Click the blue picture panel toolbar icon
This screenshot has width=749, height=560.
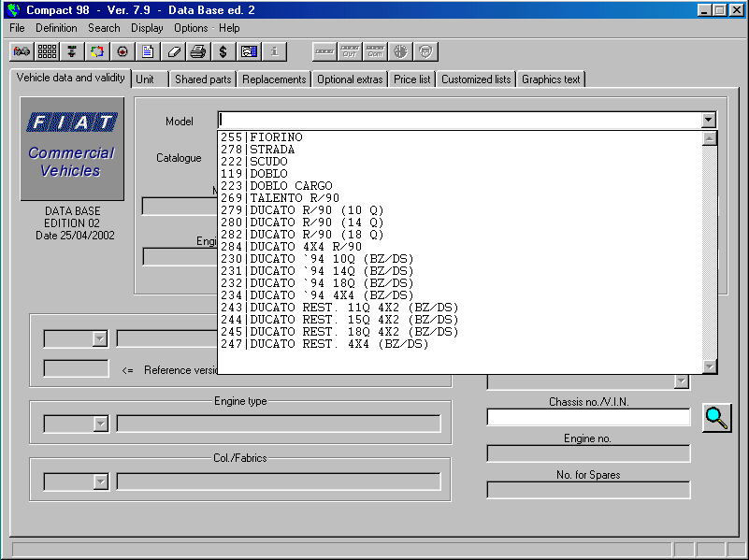[249, 51]
